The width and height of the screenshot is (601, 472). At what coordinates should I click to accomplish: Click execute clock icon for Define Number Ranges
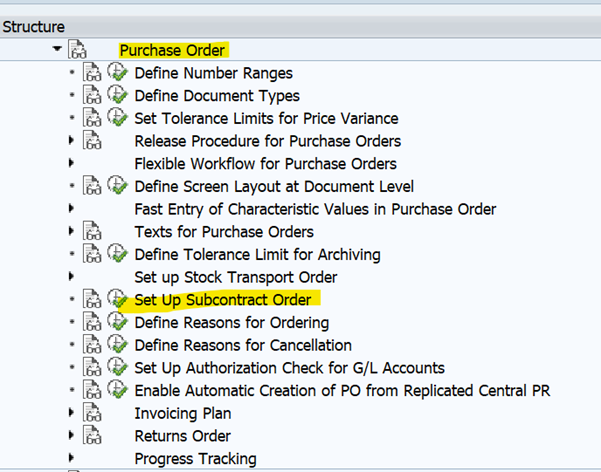[x=117, y=73]
